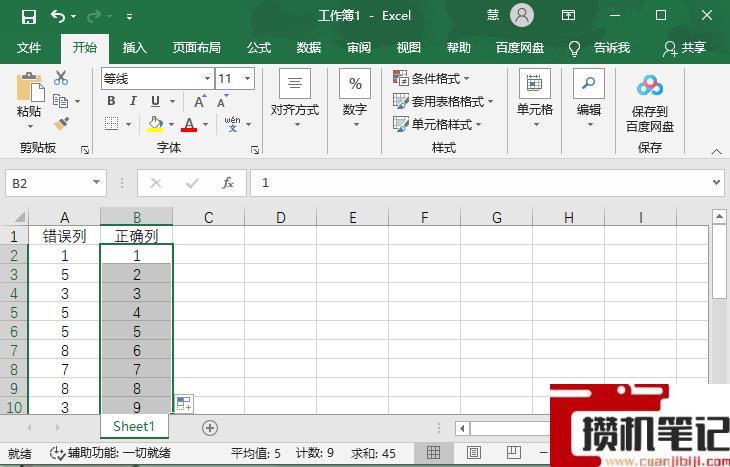Decrease font size with smaller A
Screen dimensions: 730x467
(x=222, y=101)
